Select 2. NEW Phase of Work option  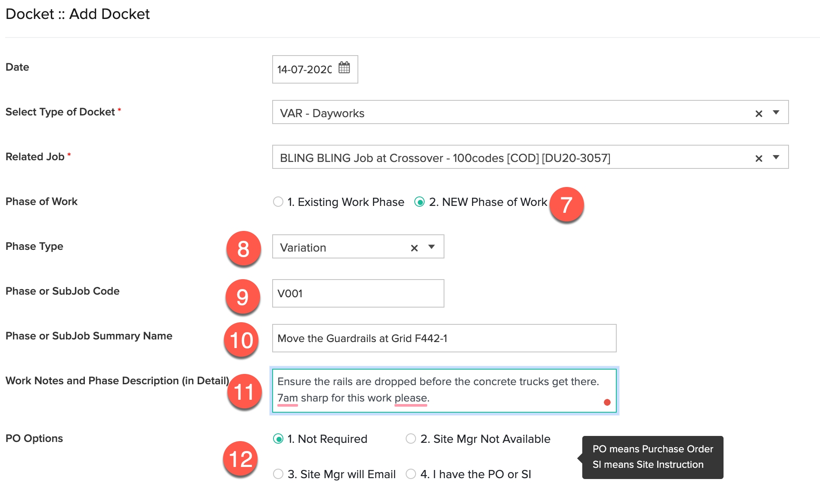(x=419, y=202)
